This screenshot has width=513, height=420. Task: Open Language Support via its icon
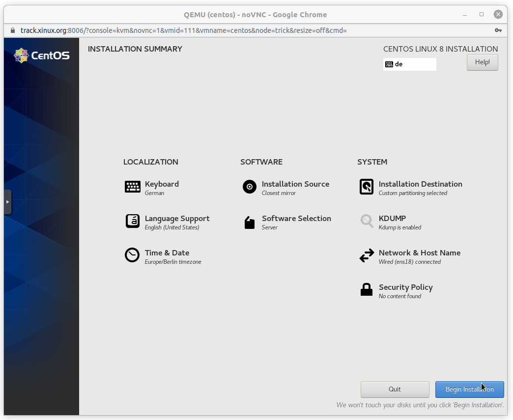132,221
